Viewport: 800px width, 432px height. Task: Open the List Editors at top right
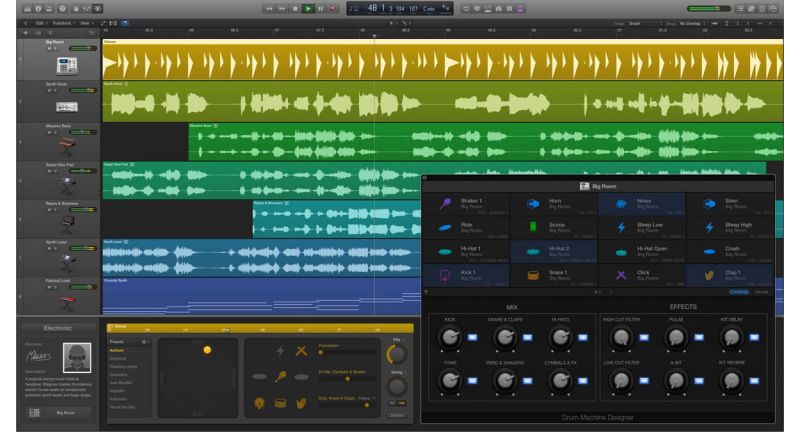[x=740, y=9]
